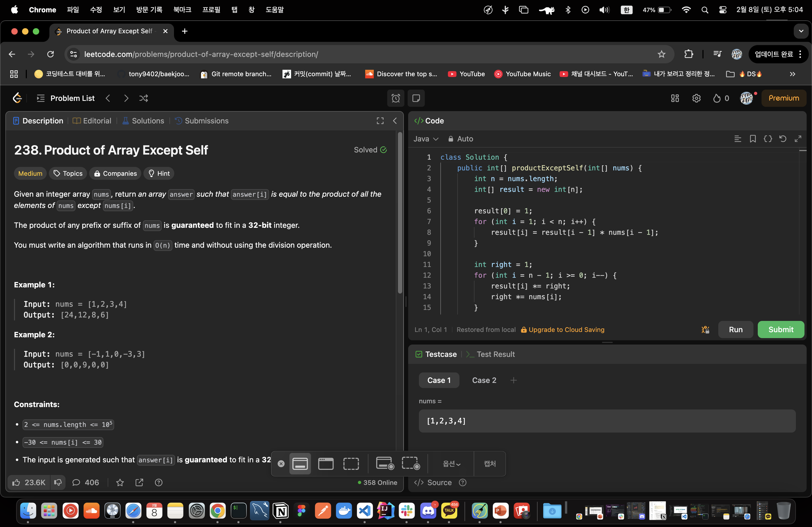Format code with the align icon
The height and width of the screenshot is (527, 812).
coord(737,139)
